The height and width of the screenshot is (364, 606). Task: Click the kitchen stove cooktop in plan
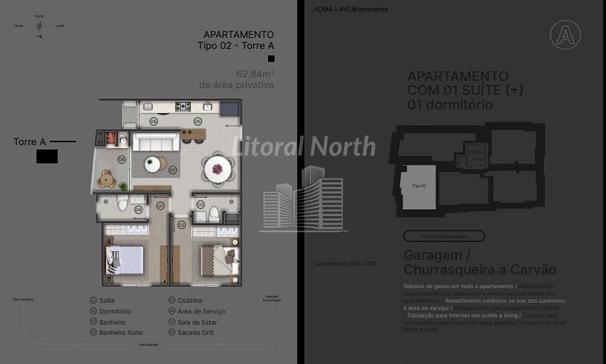(x=182, y=106)
